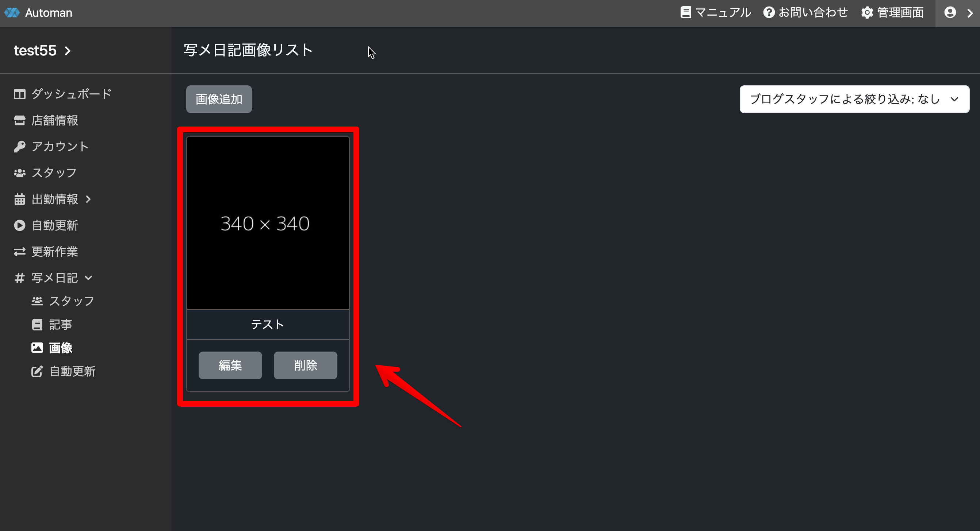Expand the 出勤情報 submenu chevron
This screenshot has width=980, height=531.
(x=88, y=199)
